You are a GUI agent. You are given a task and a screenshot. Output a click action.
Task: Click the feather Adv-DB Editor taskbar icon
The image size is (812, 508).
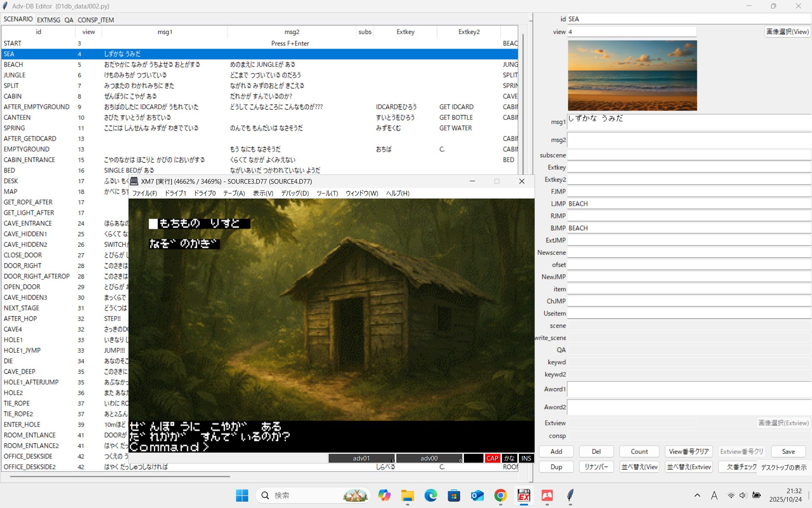point(570,495)
